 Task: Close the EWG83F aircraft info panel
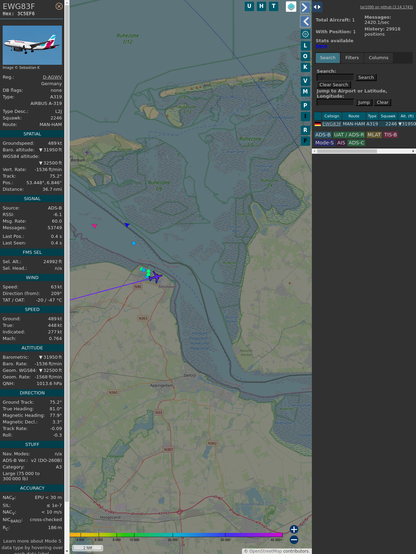pos(59,6)
